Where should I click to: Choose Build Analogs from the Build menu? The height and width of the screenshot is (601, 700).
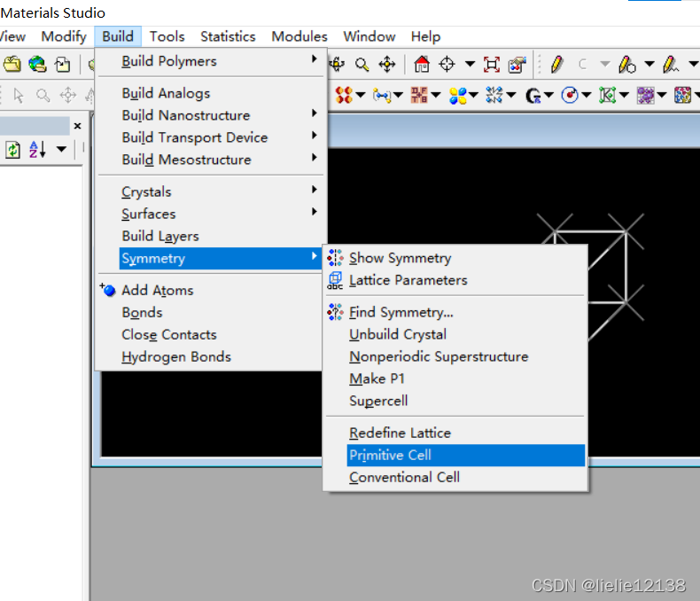[211, 93]
